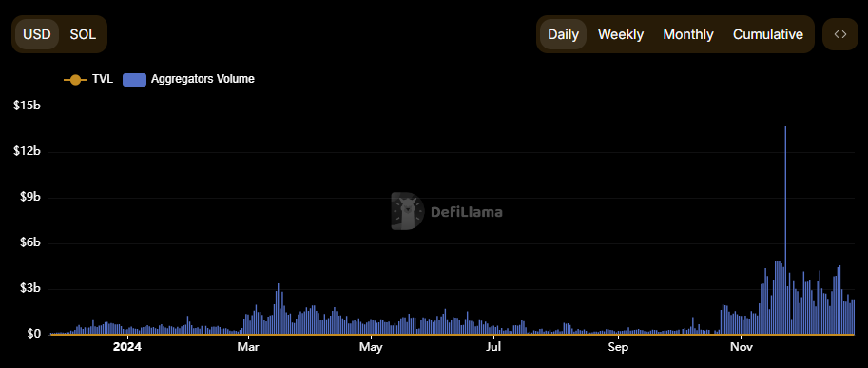Open the embed code button
Image resolution: width=868 pixels, height=368 pixels.
click(x=840, y=34)
